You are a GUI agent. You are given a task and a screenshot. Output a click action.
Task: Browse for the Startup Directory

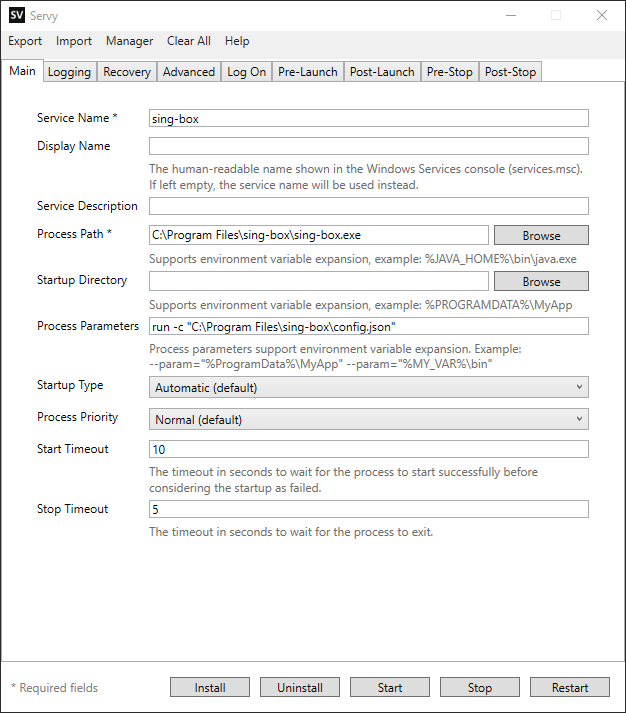pyautogui.click(x=541, y=281)
